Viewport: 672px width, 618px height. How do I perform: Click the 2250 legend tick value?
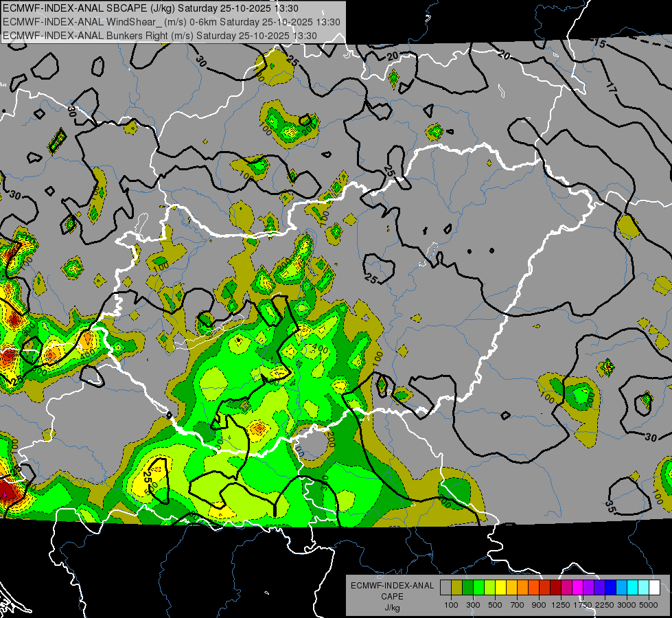604,605
